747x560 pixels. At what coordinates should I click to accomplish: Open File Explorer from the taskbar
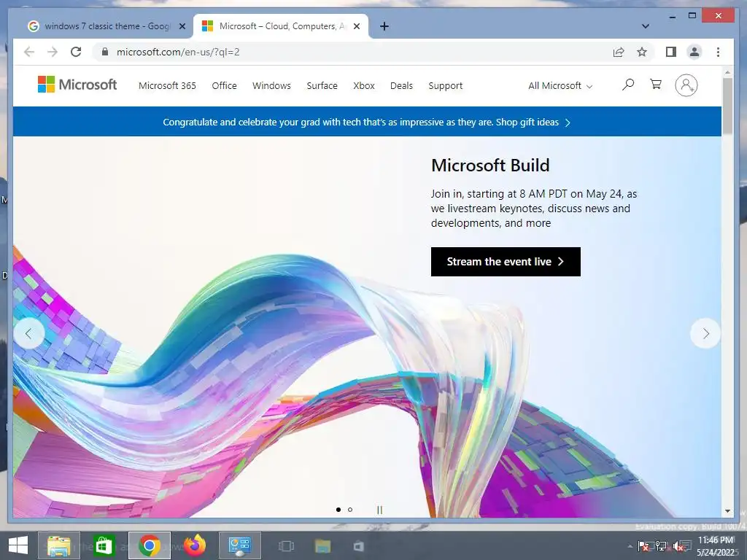59,545
